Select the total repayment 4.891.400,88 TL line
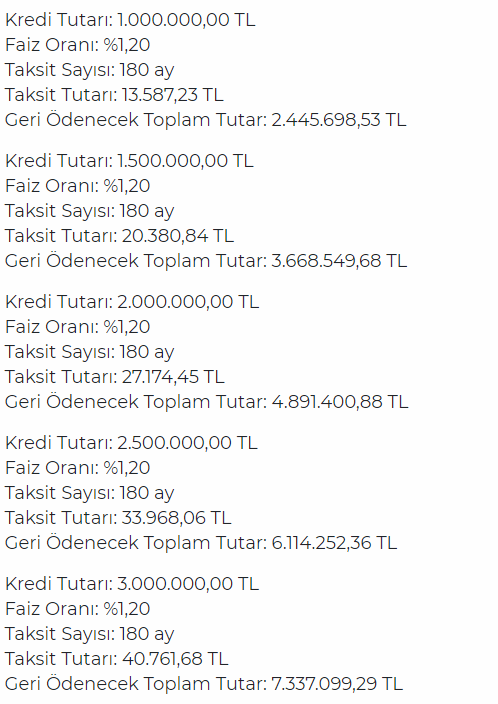The image size is (498, 704). tap(207, 402)
